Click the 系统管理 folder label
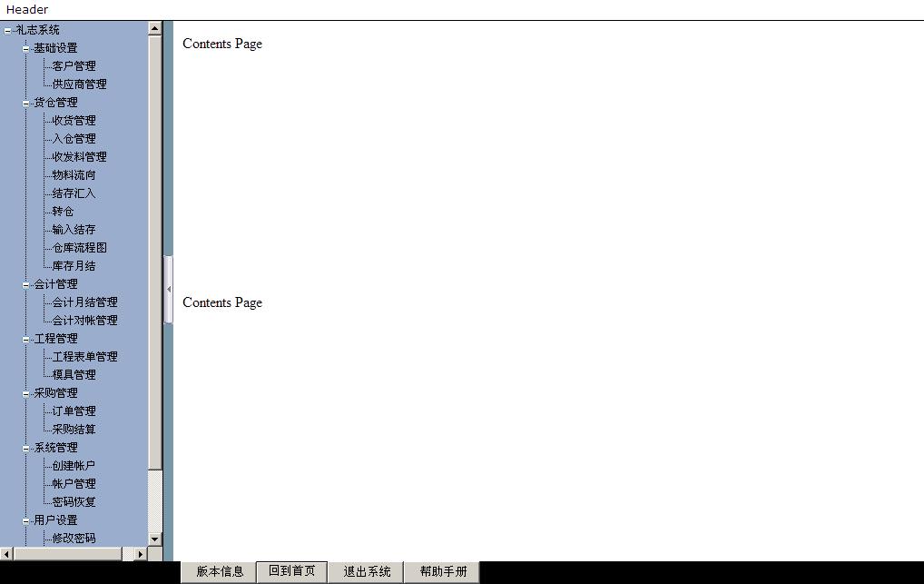The image size is (924, 584). [x=55, y=448]
